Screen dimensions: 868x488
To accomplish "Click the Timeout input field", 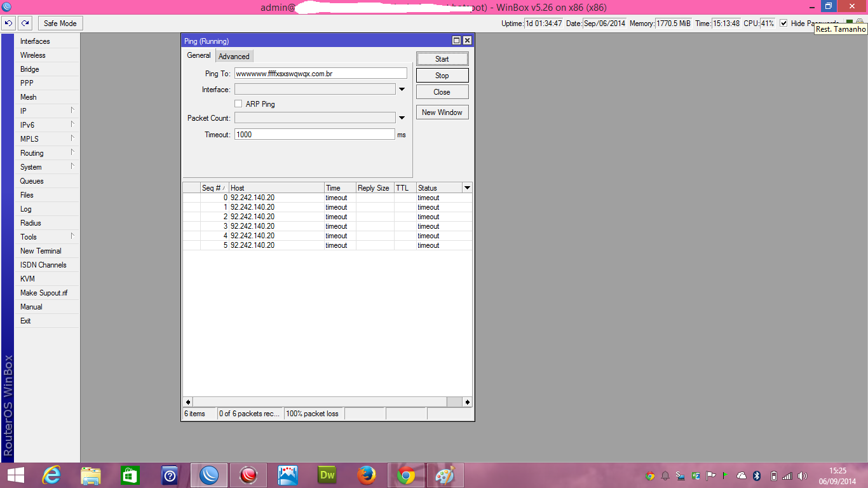I will click(x=315, y=135).
